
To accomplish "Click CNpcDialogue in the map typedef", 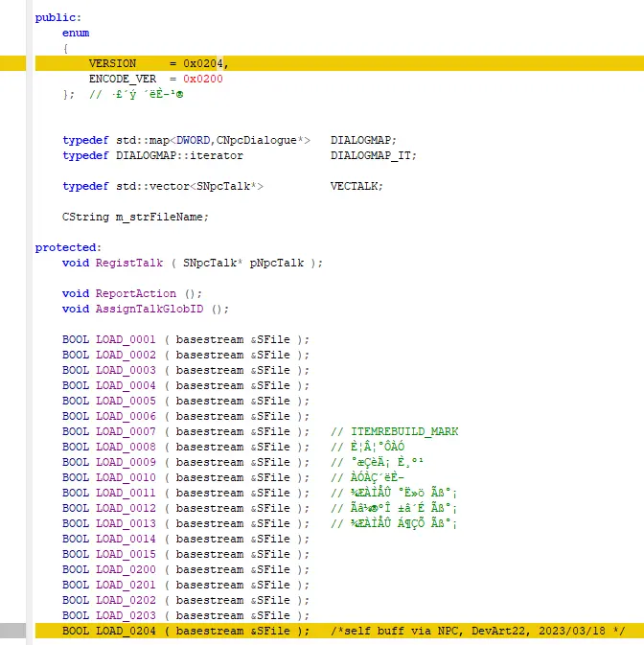I will click(x=257, y=140).
